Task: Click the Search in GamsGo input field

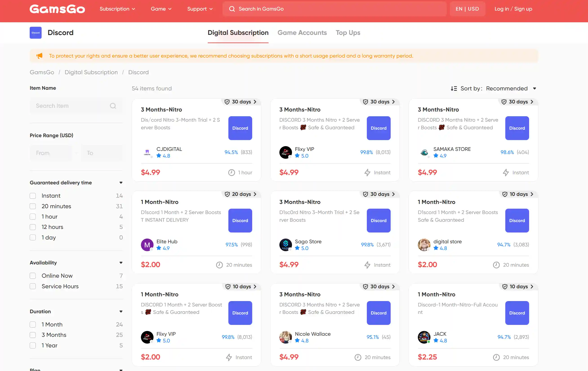Action: 334,9
